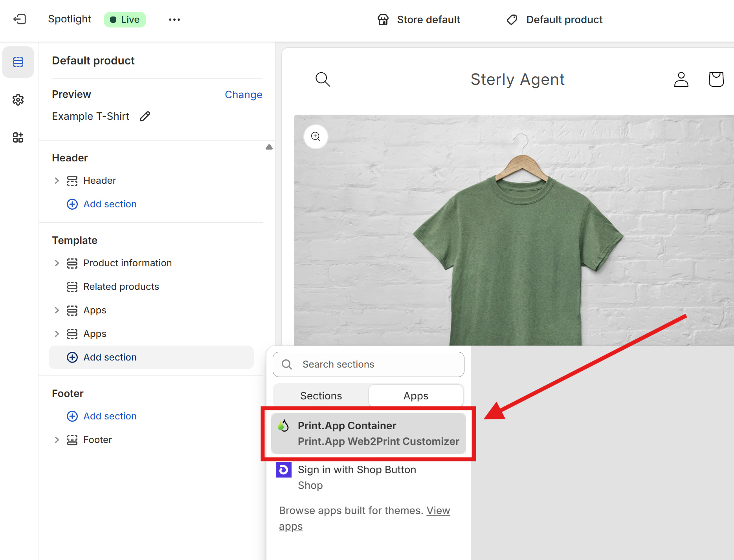
Task: Click the Change preview link
Action: (x=244, y=94)
